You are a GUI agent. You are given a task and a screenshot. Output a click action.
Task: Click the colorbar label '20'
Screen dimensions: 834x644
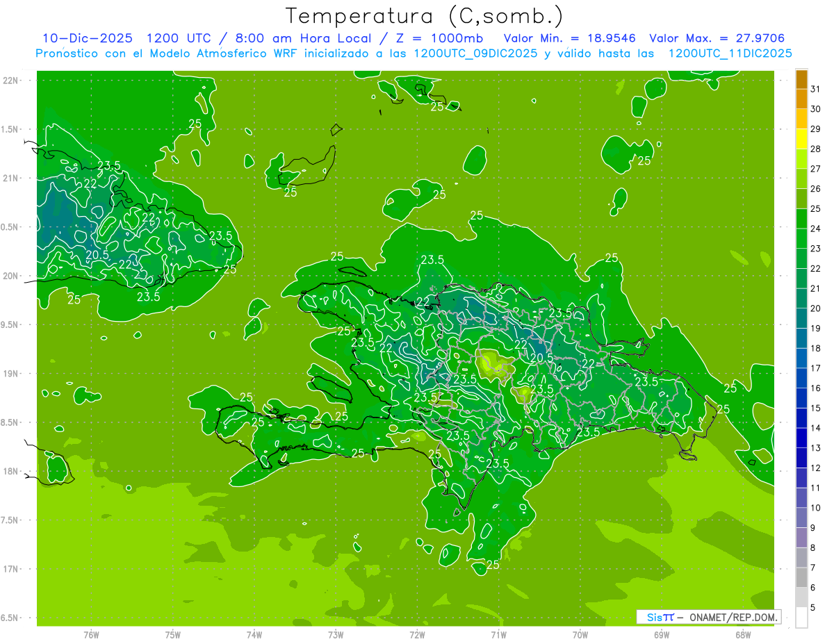point(815,308)
